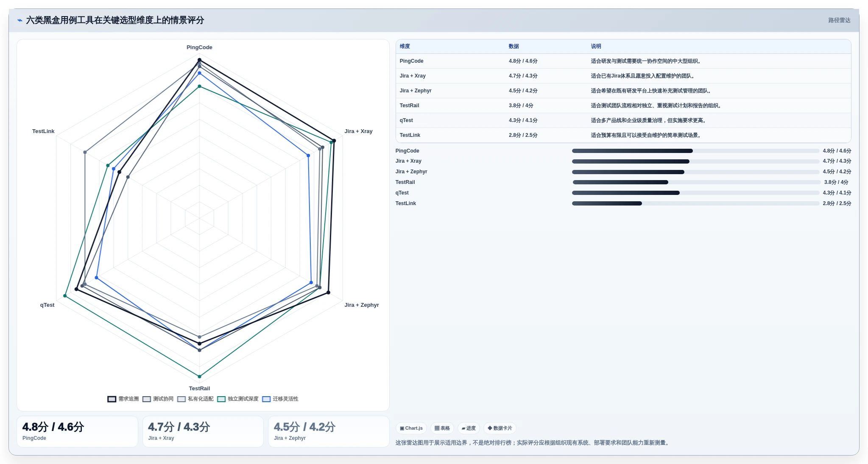The height and width of the screenshot is (464, 868).
Task: Select the TestRail table row name
Action: [409, 106]
